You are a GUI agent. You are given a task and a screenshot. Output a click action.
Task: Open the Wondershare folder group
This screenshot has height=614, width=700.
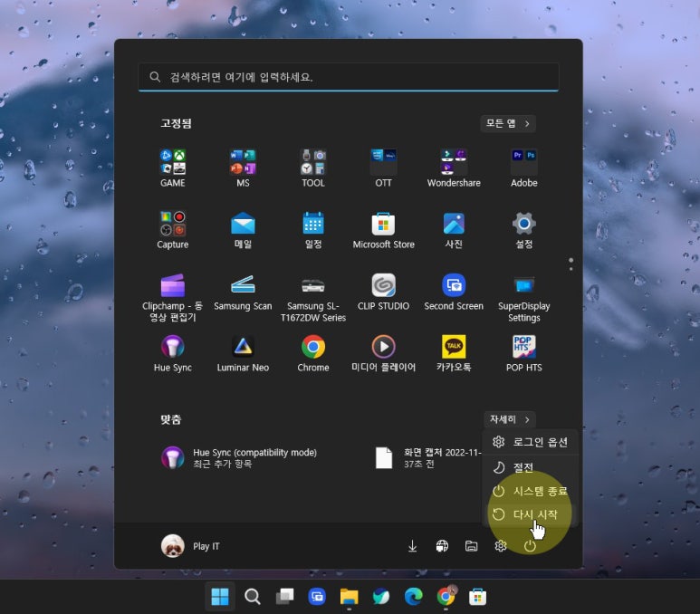click(x=454, y=168)
